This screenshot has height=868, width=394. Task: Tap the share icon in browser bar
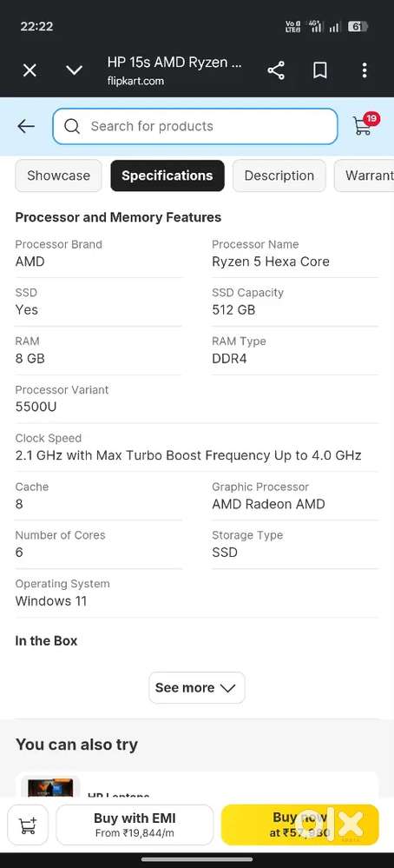[276, 70]
